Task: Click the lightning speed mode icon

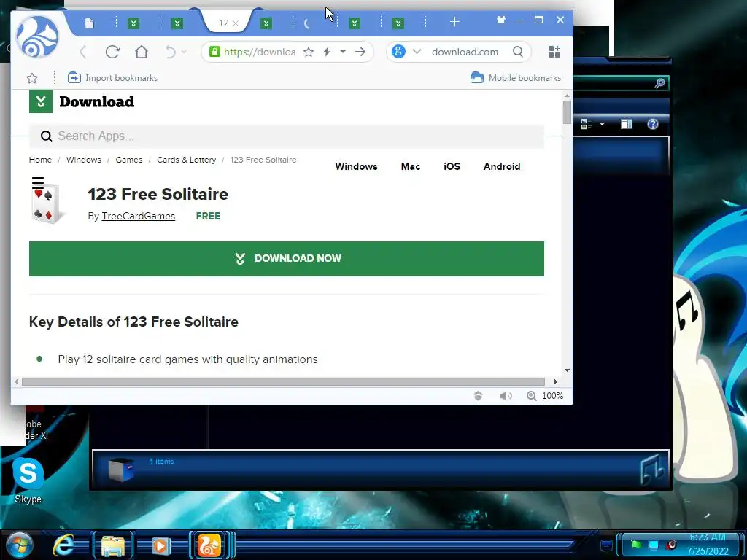Action: click(x=327, y=52)
